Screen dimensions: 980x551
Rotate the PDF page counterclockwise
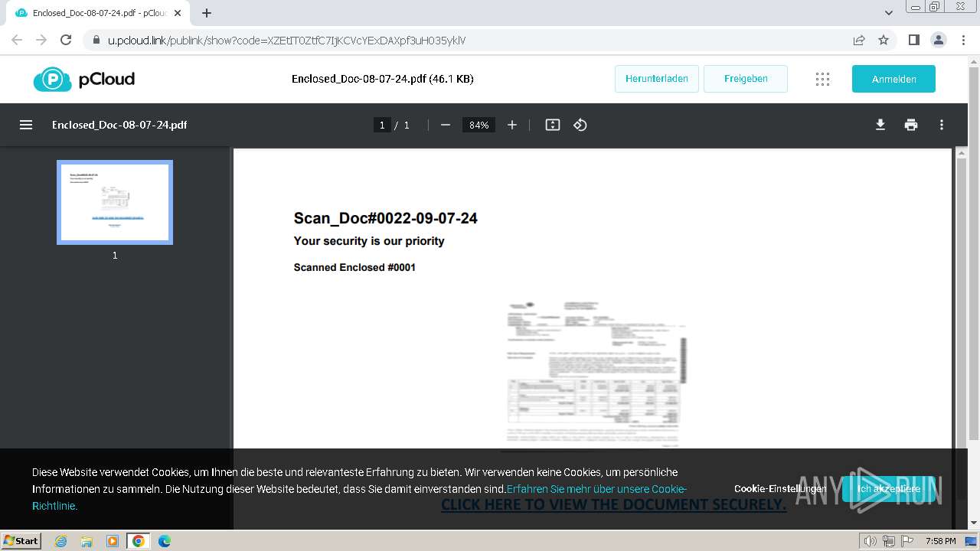click(x=580, y=125)
